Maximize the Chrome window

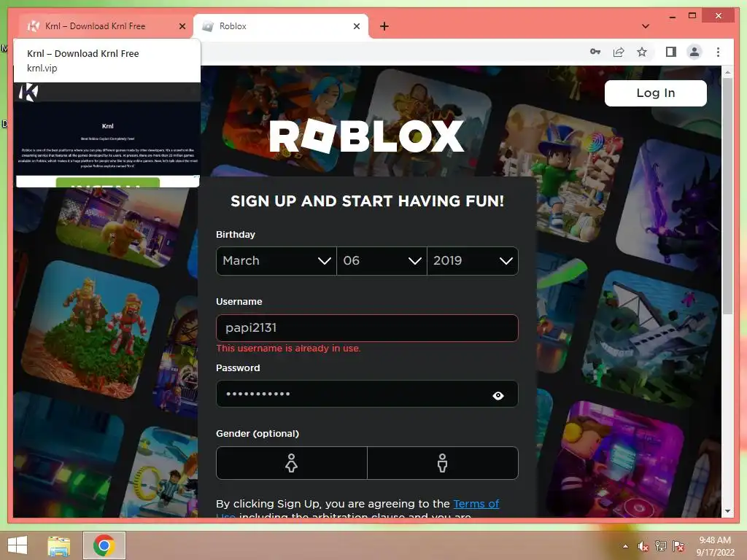tap(692, 16)
